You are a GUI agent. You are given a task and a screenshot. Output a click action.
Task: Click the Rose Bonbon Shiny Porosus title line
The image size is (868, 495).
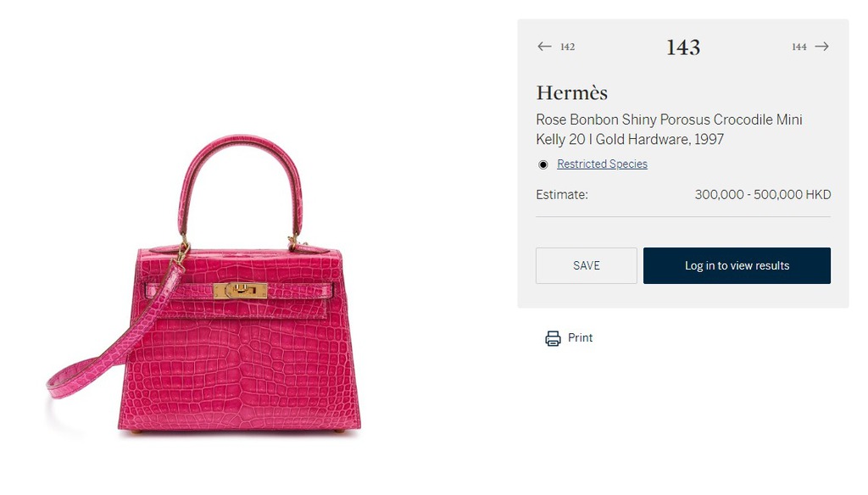click(x=669, y=120)
